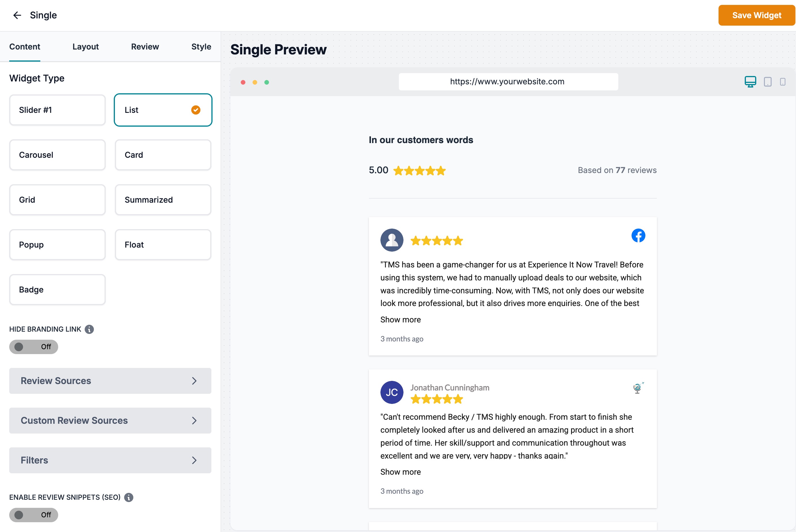Select the Grid widget type

click(x=57, y=200)
